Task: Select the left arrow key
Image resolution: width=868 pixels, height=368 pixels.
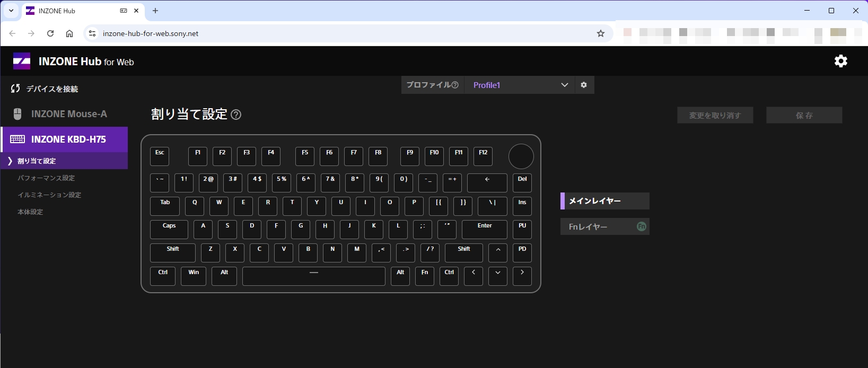Action: pyautogui.click(x=474, y=276)
